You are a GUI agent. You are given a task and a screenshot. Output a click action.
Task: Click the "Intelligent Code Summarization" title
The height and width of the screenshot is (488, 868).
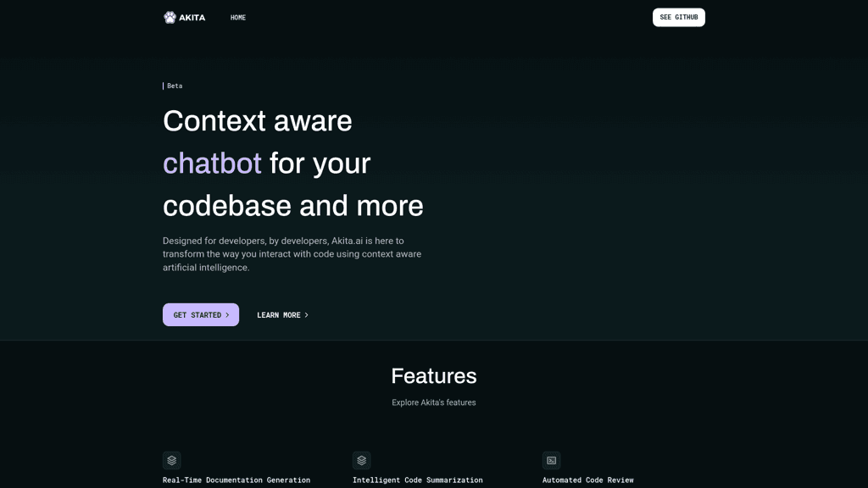pyautogui.click(x=417, y=480)
